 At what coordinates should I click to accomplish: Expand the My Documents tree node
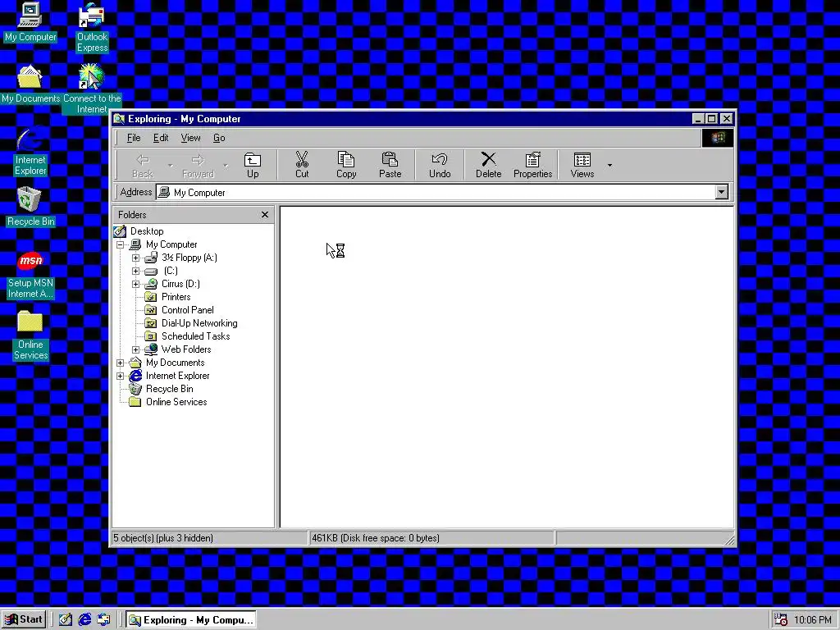pyautogui.click(x=120, y=363)
